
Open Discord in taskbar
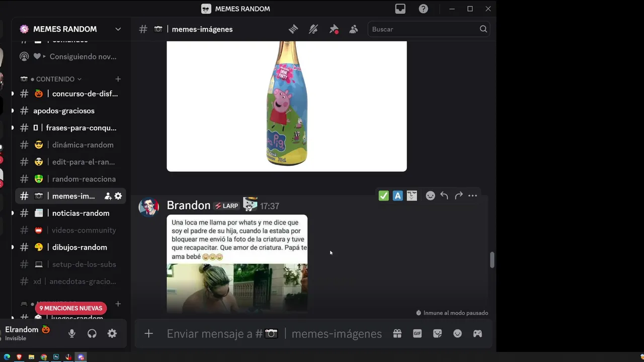tap(80, 357)
